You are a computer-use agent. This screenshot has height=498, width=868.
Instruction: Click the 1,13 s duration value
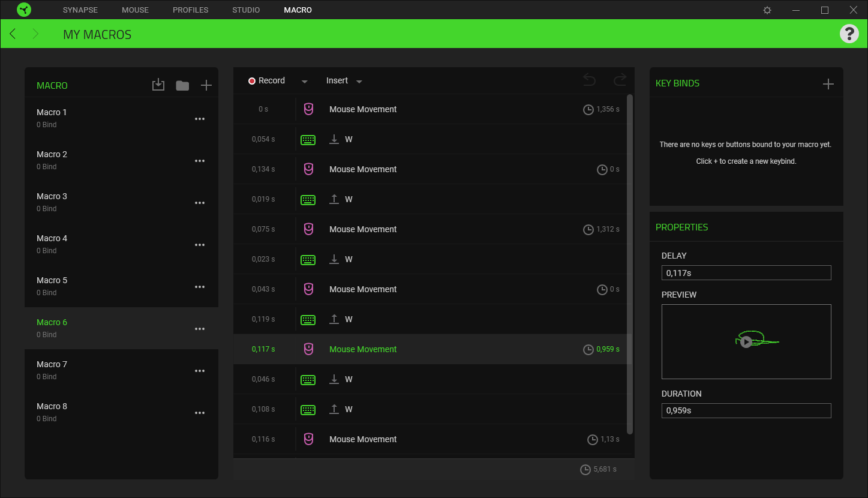[610, 439]
